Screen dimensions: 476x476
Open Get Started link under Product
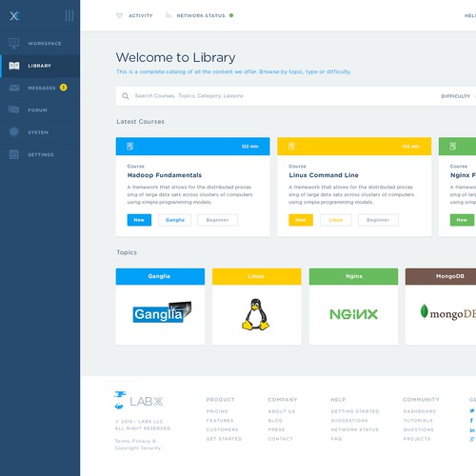[224, 439]
